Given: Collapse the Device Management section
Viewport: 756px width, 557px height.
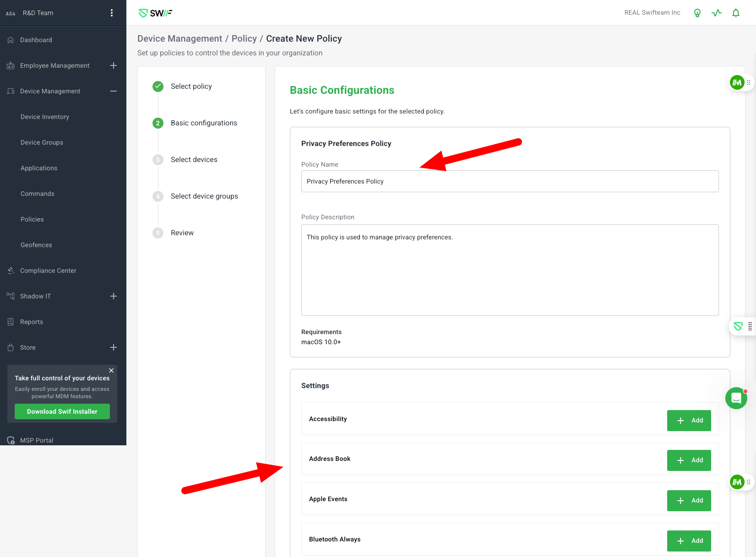Looking at the screenshot, I should [x=114, y=91].
